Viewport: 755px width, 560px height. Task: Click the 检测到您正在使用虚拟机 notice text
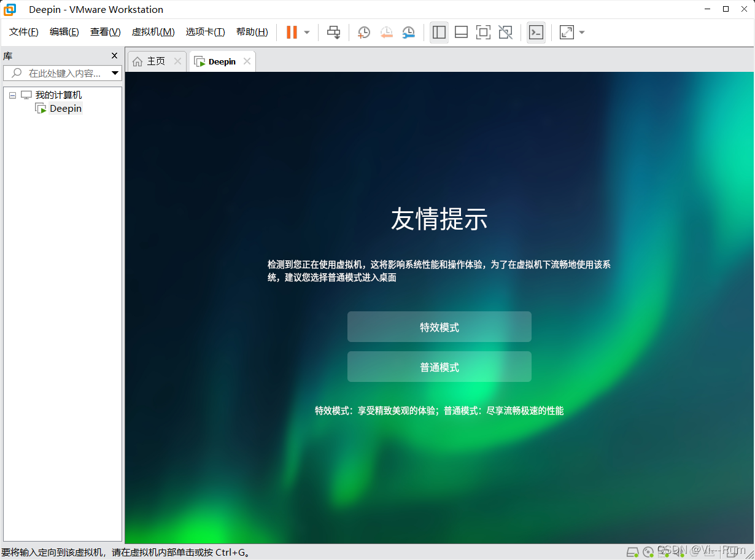pyautogui.click(x=439, y=271)
